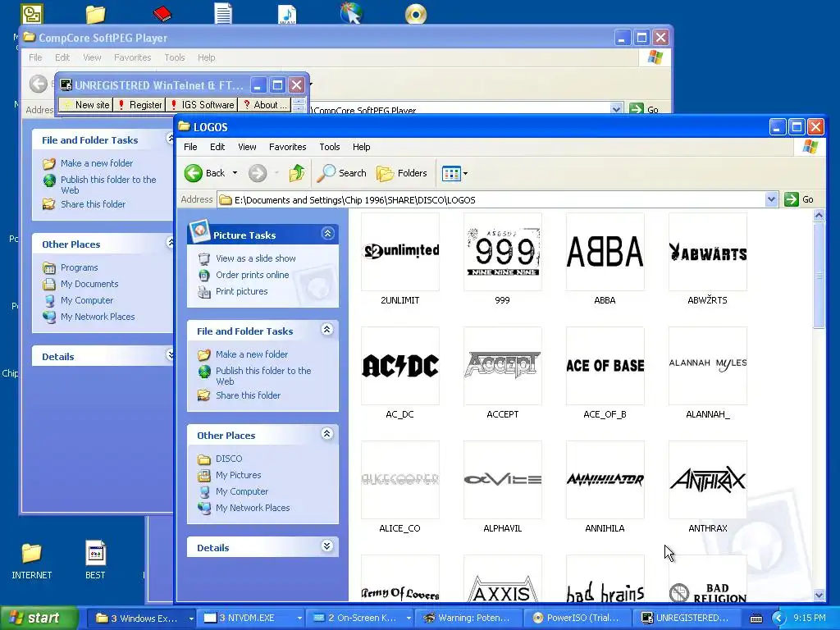840x630 pixels.
Task: Toggle the Folders pane button
Action: point(401,173)
